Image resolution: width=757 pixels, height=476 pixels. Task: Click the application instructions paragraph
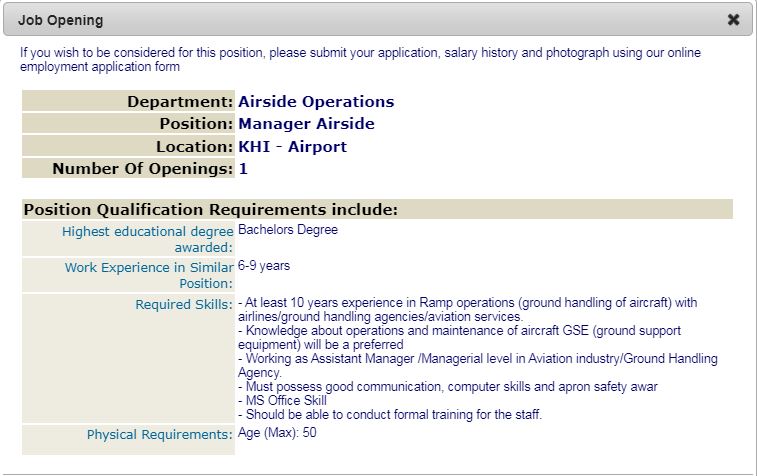click(x=360, y=60)
